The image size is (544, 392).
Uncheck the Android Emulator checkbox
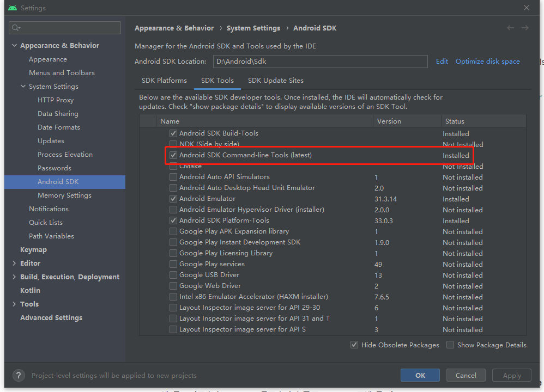(173, 199)
